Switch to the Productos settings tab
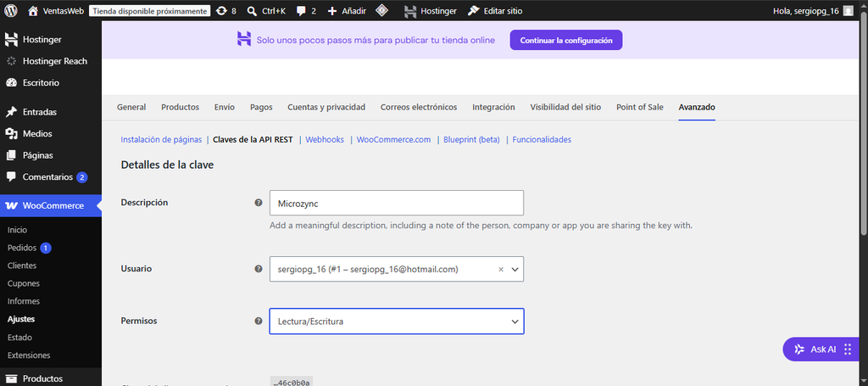The height and width of the screenshot is (386, 868). click(180, 107)
